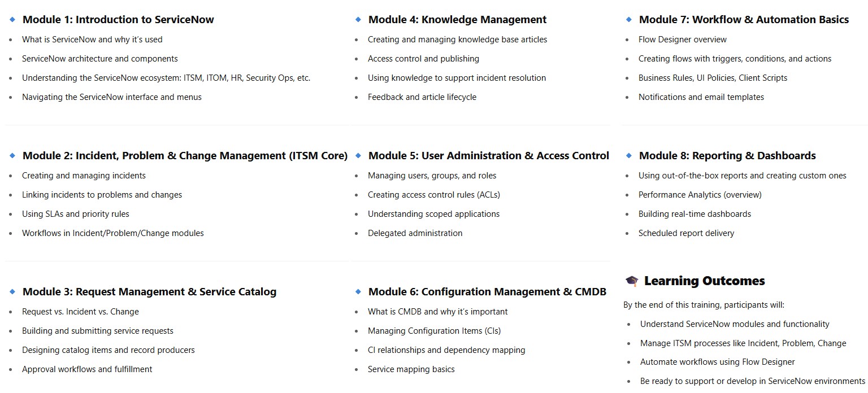868x393 pixels.
Task: Select the diamond icon for Module 8
Action: click(628, 155)
